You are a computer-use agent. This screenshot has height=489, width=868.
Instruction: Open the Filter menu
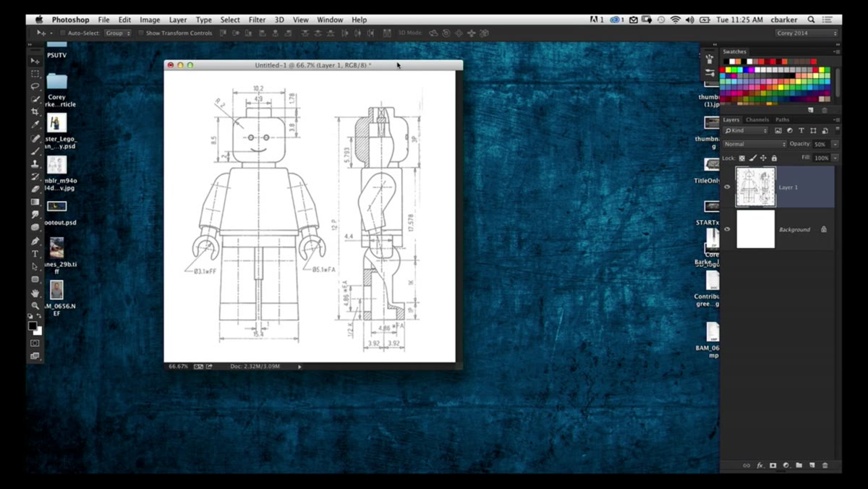click(x=257, y=20)
